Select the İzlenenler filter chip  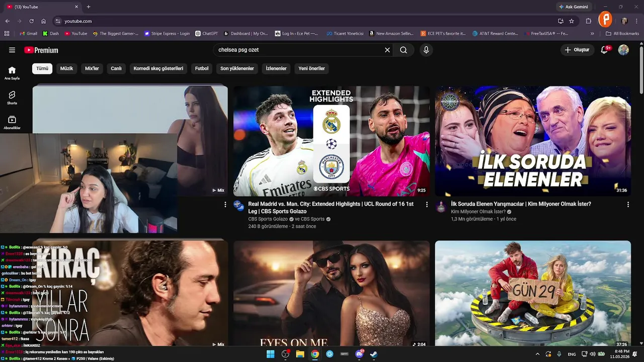[276, 68]
